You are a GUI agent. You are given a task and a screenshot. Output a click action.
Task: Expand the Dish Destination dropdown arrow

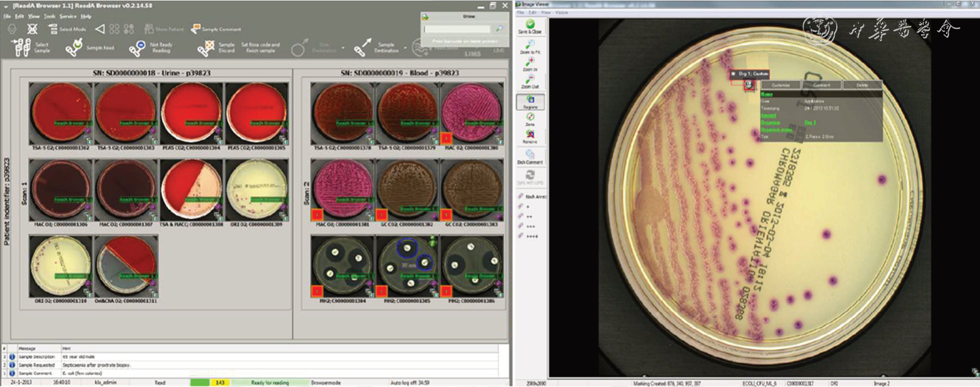343,48
